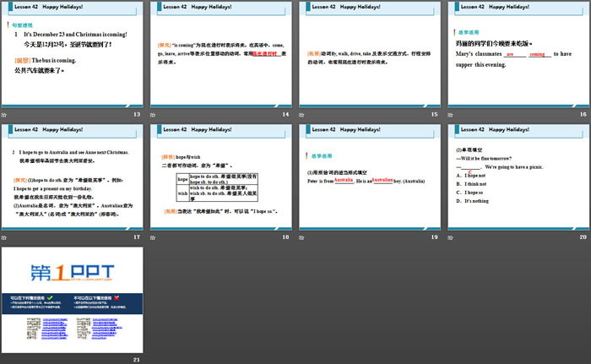Select slide 14 thumbnail explaining "is coming"
Screen dimensions: 591x364
(221, 54)
